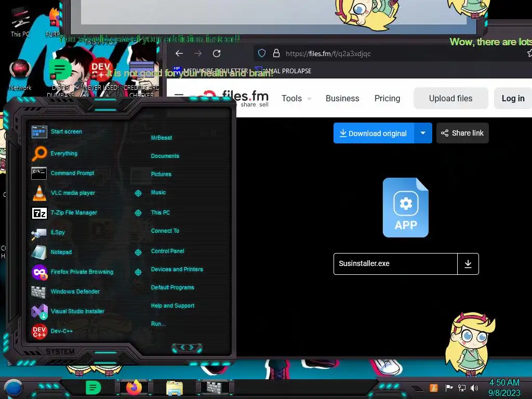532x399 pixels.
Task: Open Command Prompt icon
Action: (39, 174)
